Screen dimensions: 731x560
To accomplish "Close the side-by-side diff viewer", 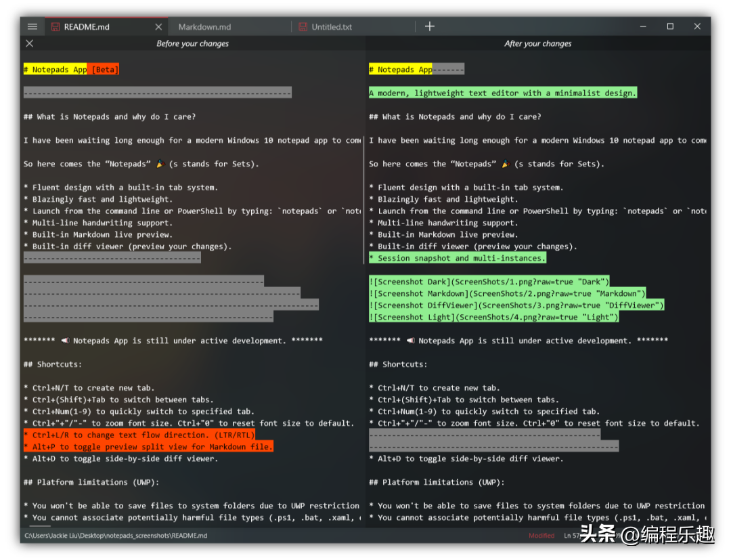I will point(29,43).
